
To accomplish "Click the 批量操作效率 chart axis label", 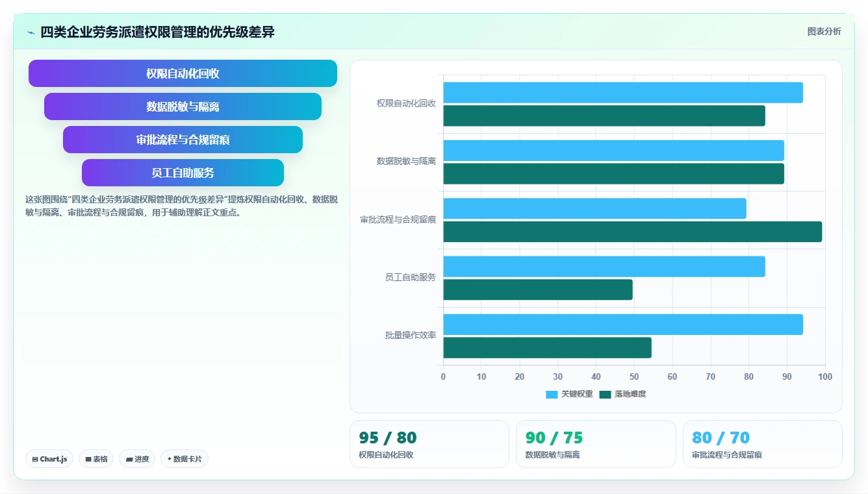I will point(411,336).
